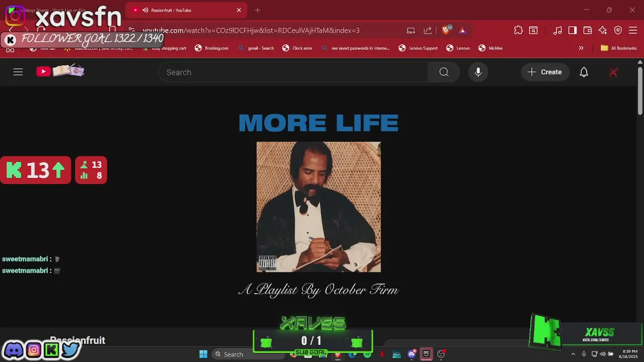Screen dimensions: 644x362
Task: Open a new browser tab
Action: [x=258, y=10]
